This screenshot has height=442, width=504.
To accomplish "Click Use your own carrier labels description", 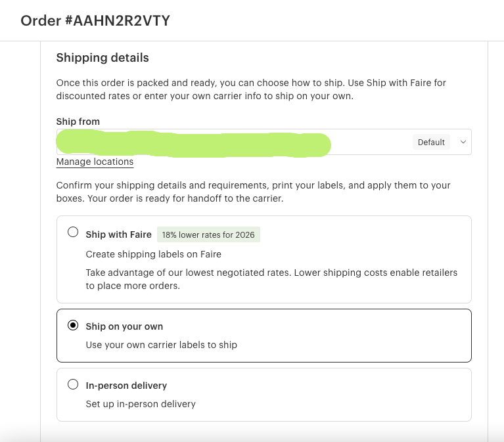I will pyautogui.click(x=162, y=345).
